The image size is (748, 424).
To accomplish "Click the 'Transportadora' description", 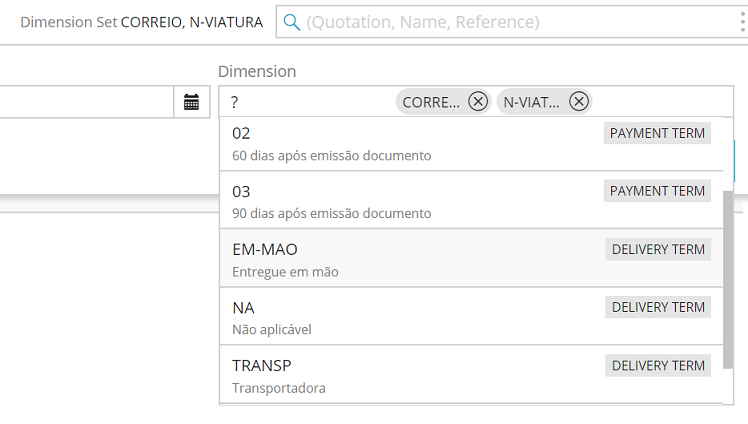I will [x=279, y=388].
